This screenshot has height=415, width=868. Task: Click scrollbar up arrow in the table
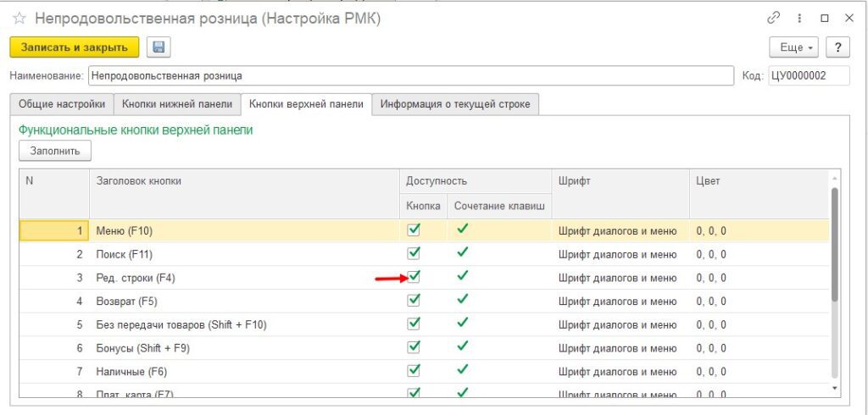coord(835,178)
